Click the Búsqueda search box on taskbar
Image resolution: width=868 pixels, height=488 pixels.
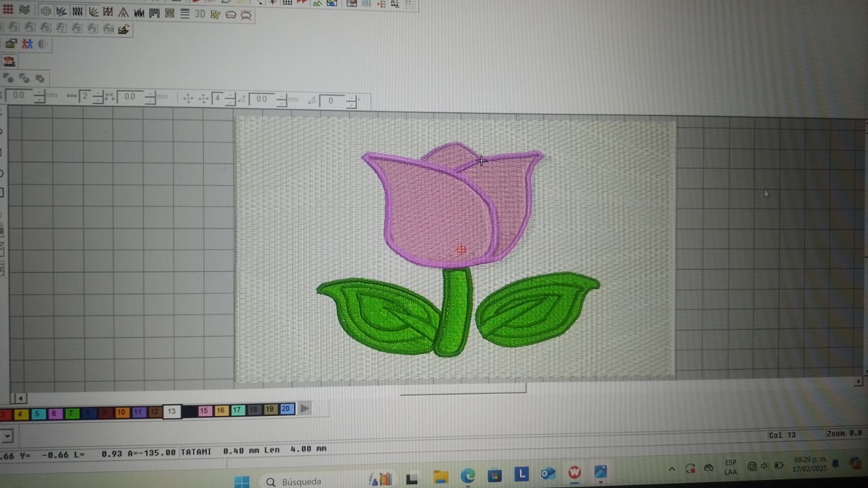click(301, 481)
